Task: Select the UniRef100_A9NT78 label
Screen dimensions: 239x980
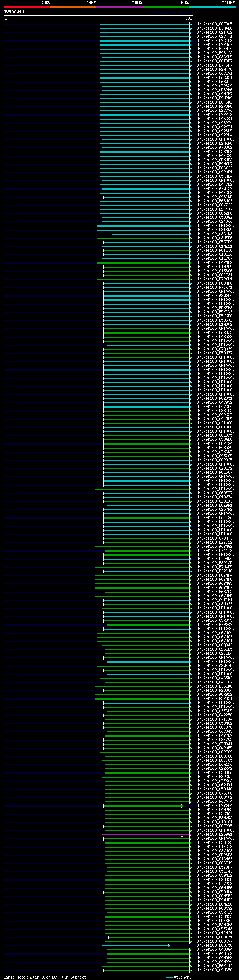Action: pos(214,70)
